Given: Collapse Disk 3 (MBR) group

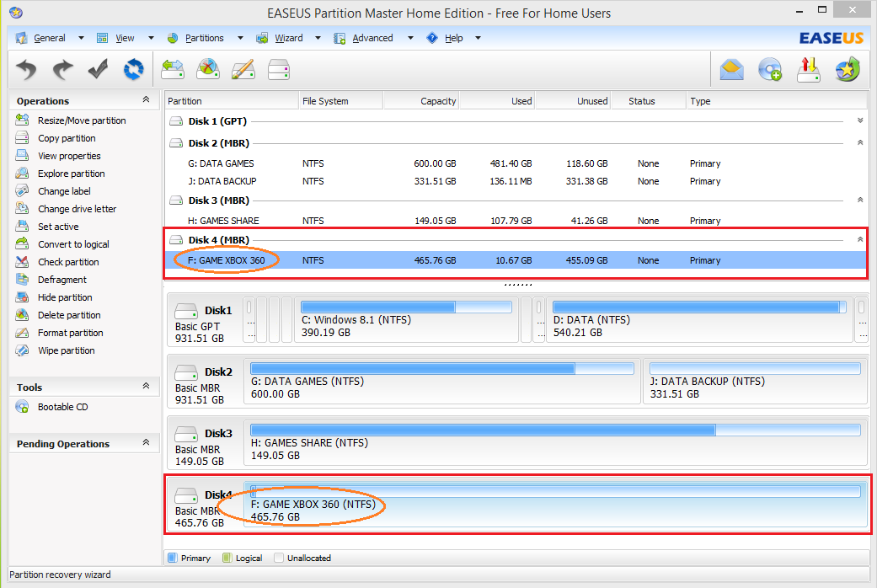Looking at the screenshot, I should coord(860,200).
